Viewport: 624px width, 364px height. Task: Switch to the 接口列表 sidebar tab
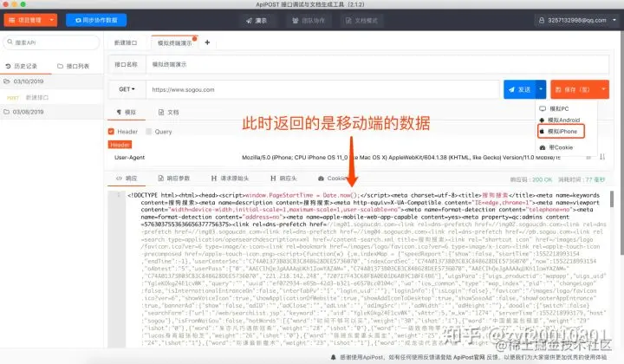[73, 66]
